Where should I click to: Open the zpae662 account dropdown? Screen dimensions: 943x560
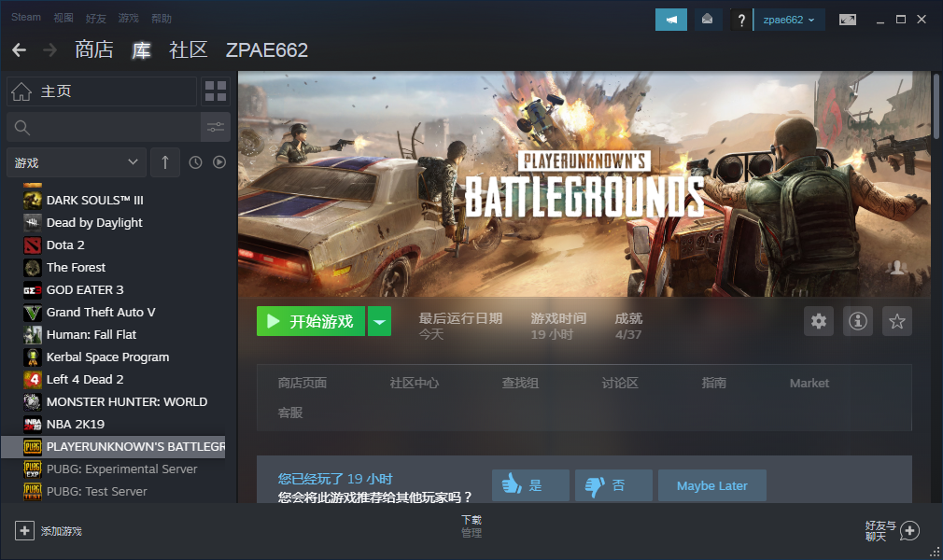pos(789,20)
